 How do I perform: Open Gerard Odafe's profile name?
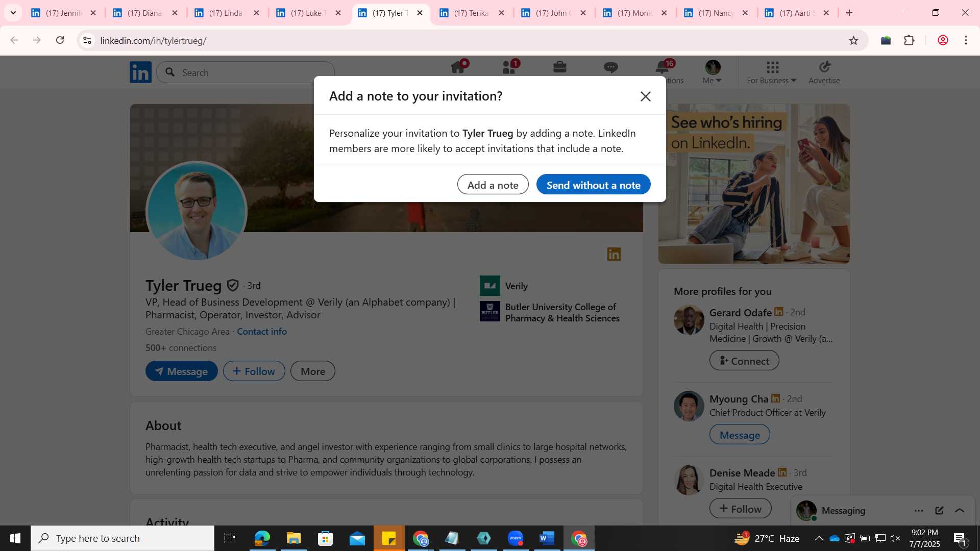coord(740,313)
